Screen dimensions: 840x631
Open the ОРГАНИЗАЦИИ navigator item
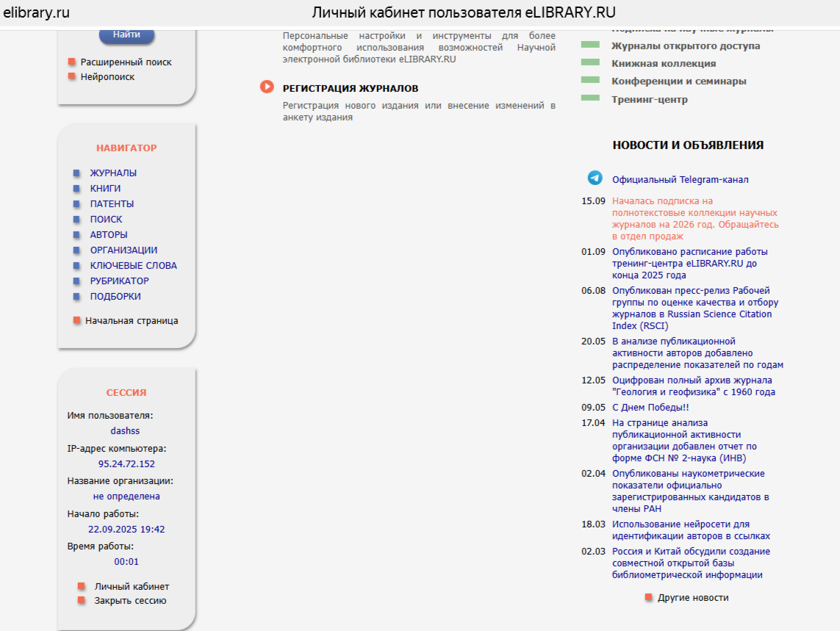coord(123,250)
